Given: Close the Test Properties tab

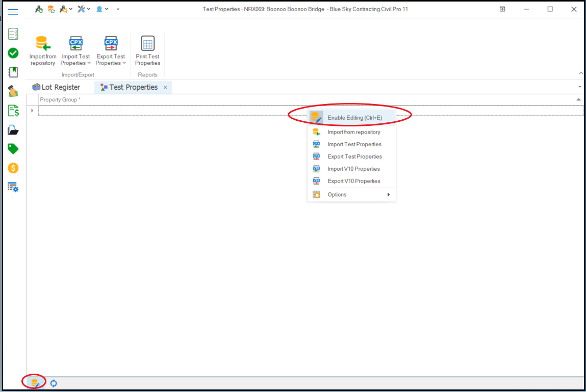Looking at the screenshot, I should pos(165,88).
